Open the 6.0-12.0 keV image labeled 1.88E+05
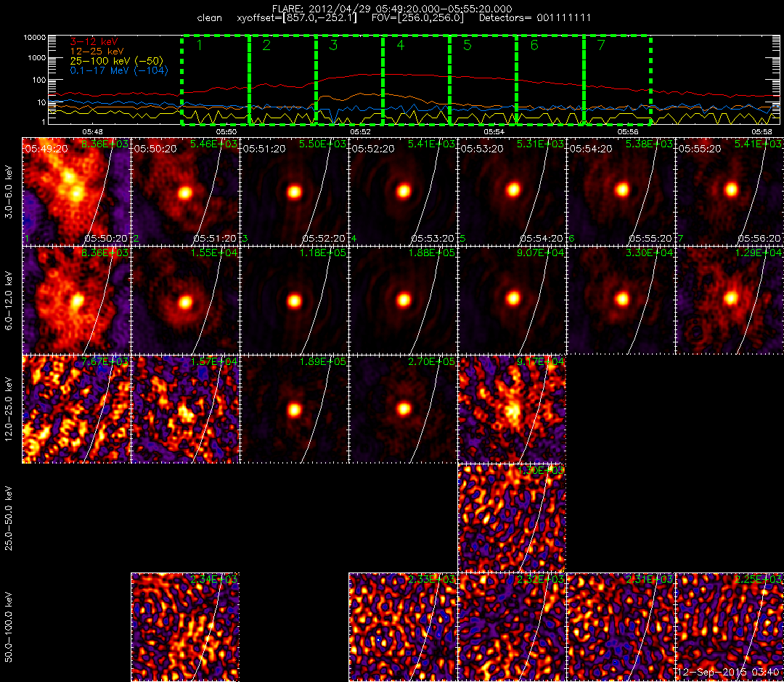 (x=403, y=301)
